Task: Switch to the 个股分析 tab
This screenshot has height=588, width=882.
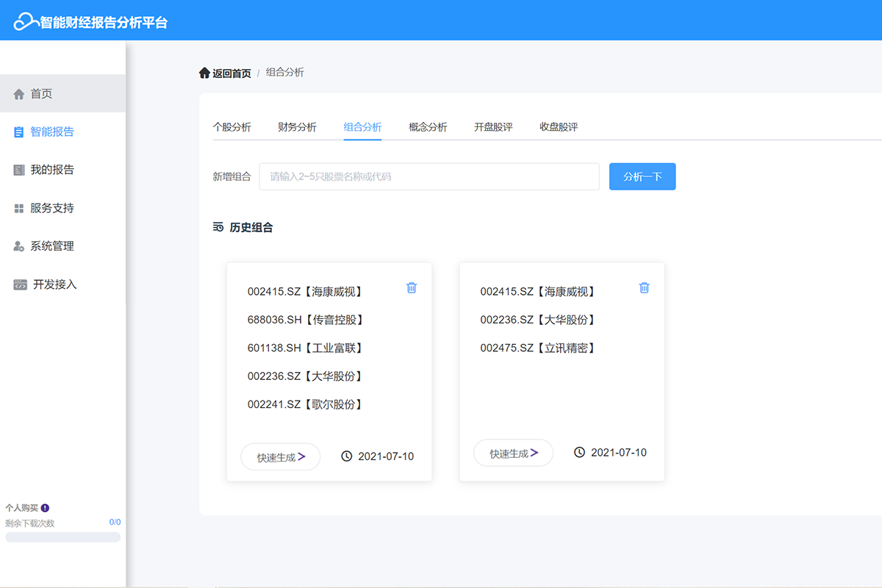Action: click(232, 127)
